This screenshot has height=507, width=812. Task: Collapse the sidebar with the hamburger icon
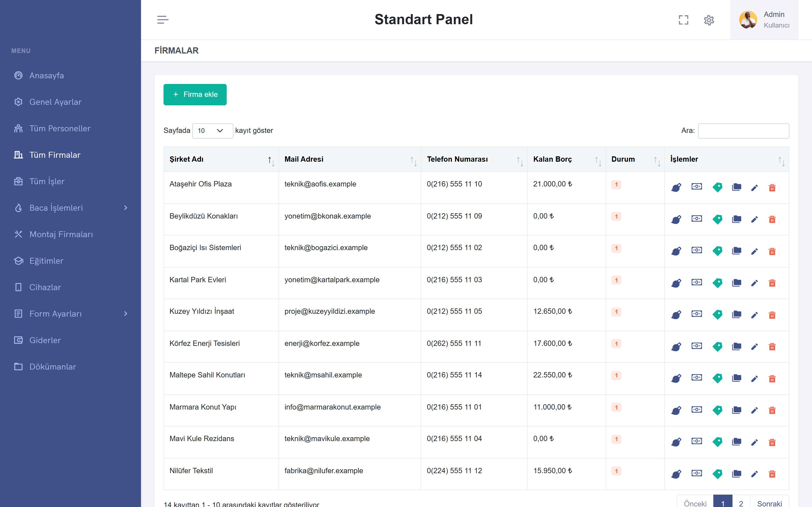click(x=163, y=20)
